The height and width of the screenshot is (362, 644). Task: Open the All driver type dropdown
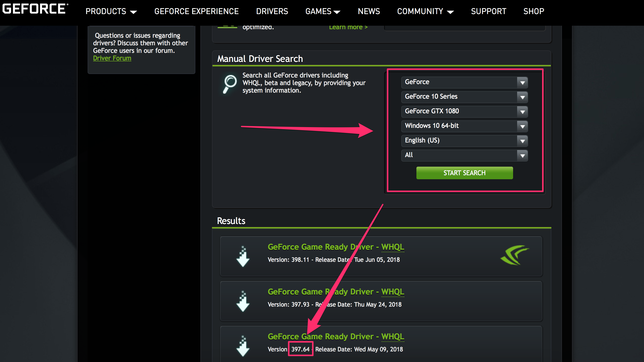tap(464, 155)
